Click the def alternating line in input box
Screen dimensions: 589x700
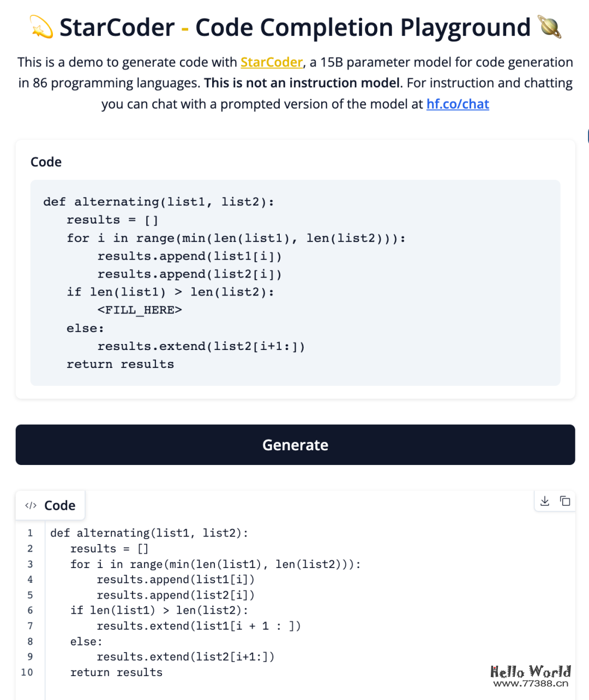(159, 202)
